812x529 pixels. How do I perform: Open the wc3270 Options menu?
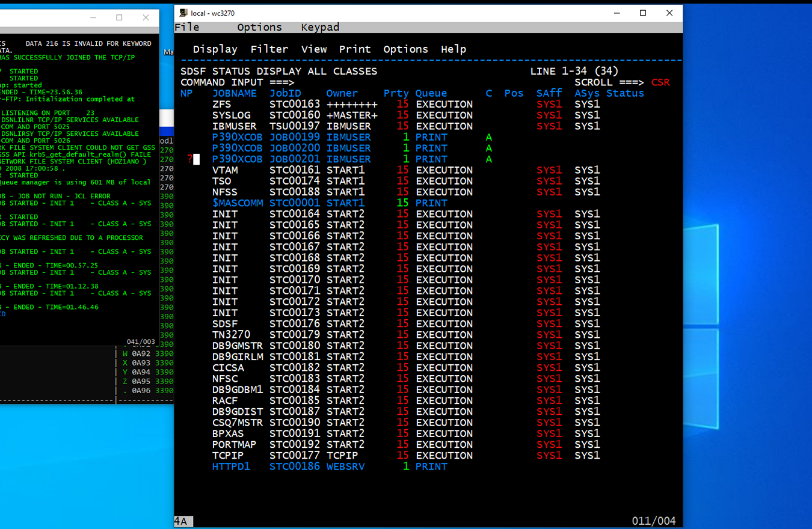(259, 27)
